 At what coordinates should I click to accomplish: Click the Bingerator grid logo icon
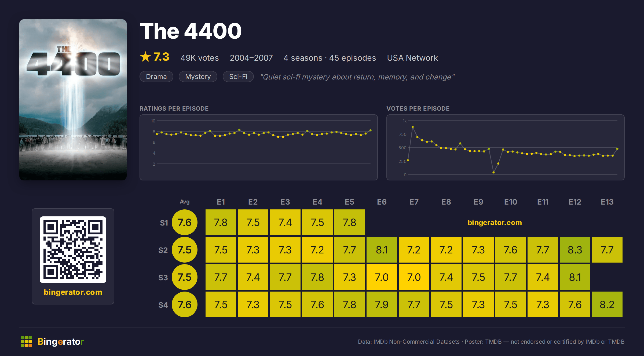pyautogui.click(x=26, y=342)
